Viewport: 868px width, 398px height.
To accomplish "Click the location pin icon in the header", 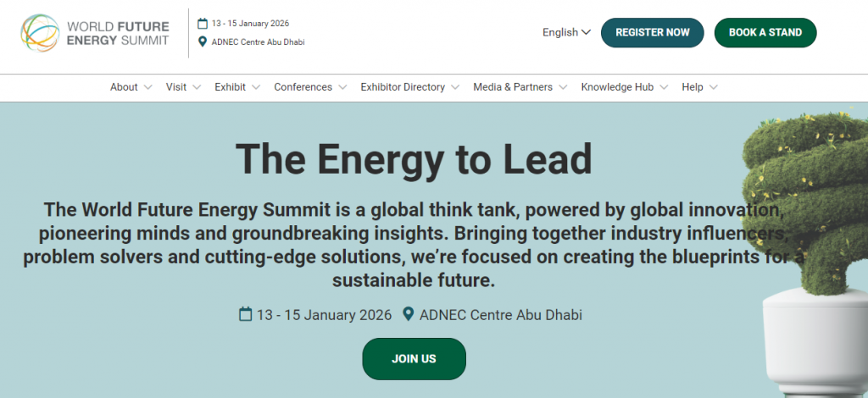I will [x=203, y=41].
